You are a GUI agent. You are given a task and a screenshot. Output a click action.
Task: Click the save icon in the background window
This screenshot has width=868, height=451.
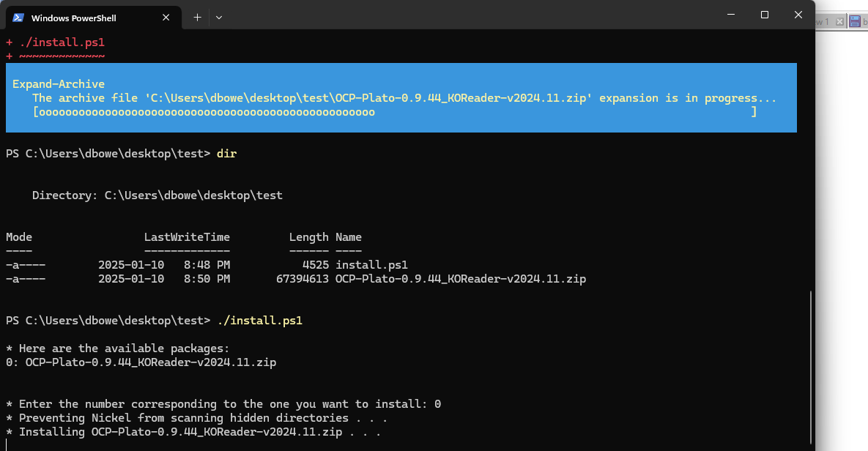(855, 21)
